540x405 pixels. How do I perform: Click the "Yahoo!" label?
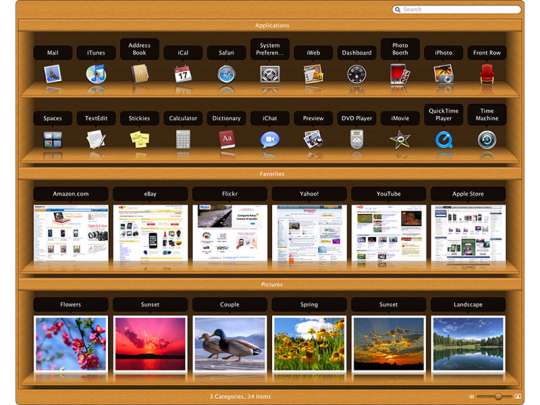309,194
